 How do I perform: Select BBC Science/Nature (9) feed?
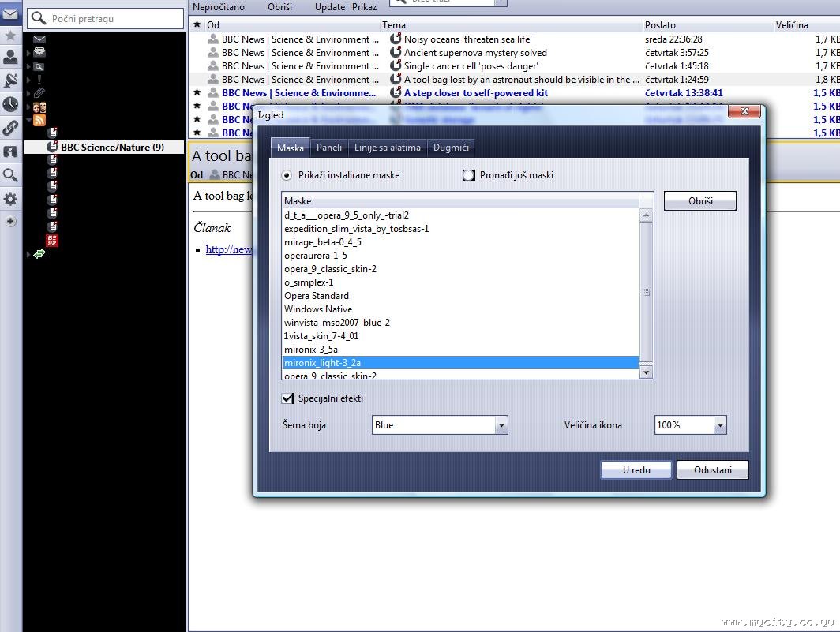[104, 147]
